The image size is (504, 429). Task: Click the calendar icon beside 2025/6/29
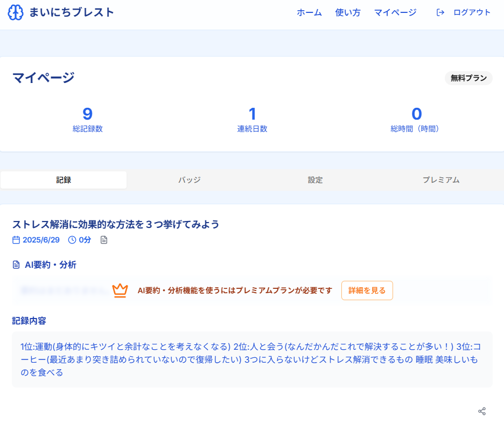click(16, 240)
